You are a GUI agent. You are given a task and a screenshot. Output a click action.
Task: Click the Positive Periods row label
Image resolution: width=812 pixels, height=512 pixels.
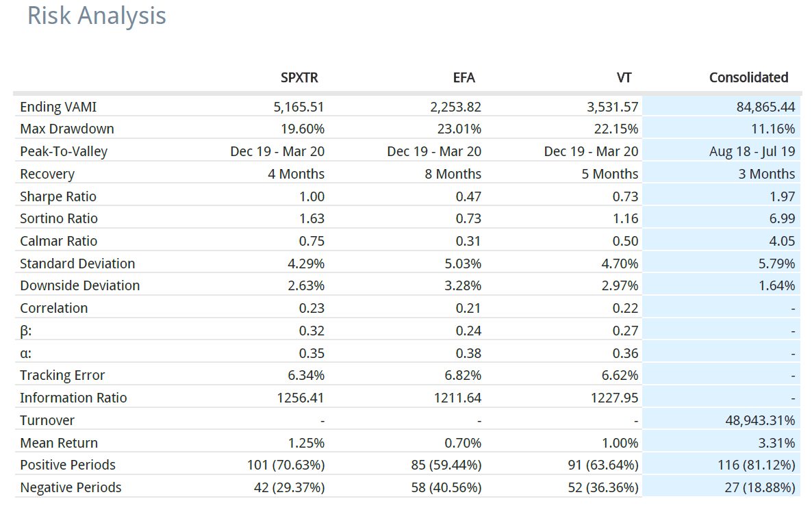click(67, 465)
